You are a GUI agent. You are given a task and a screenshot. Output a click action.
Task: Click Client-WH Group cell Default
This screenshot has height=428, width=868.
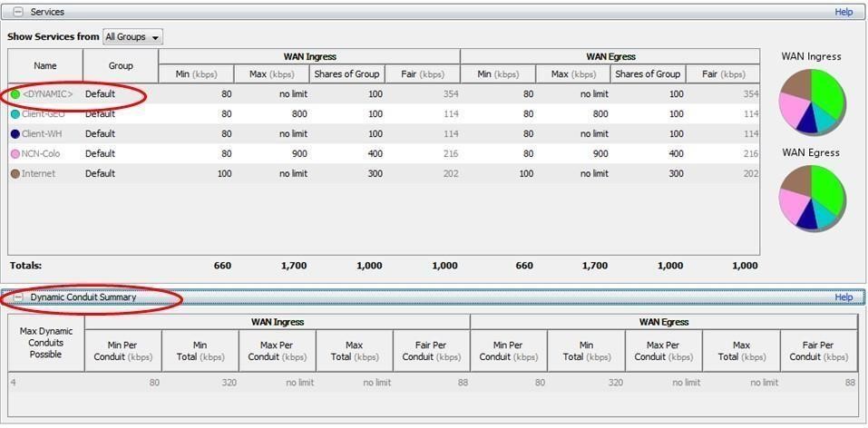click(x=100, y=134)
